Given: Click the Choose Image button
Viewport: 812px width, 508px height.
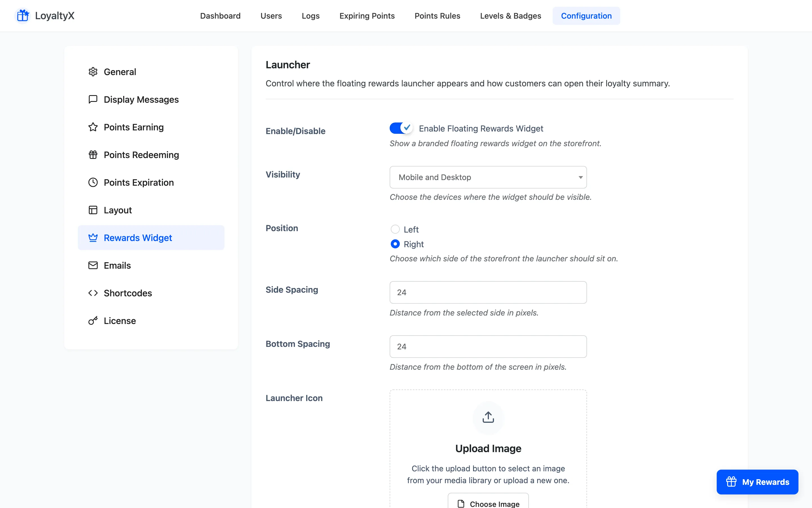Looking at the screenshot, I should [x=488, y=501].
